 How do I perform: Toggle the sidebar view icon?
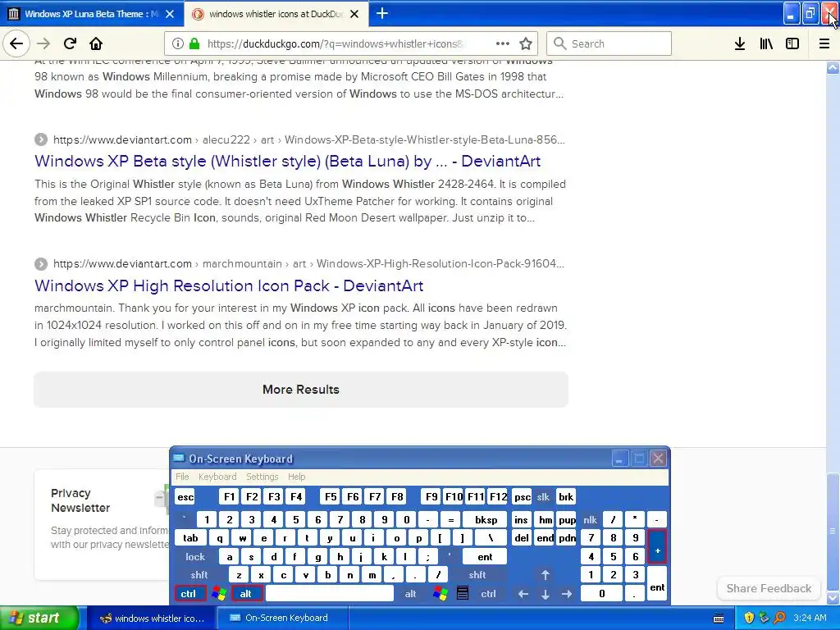[x=792, y=44]
